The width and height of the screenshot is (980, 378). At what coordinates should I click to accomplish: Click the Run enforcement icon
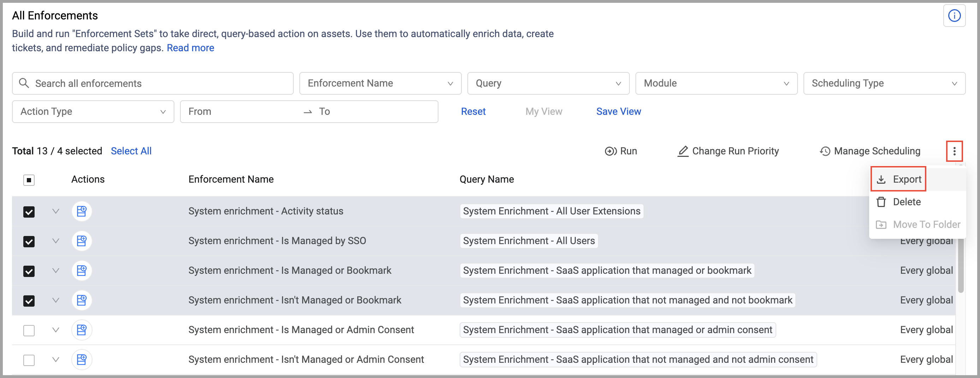[610, 151]
